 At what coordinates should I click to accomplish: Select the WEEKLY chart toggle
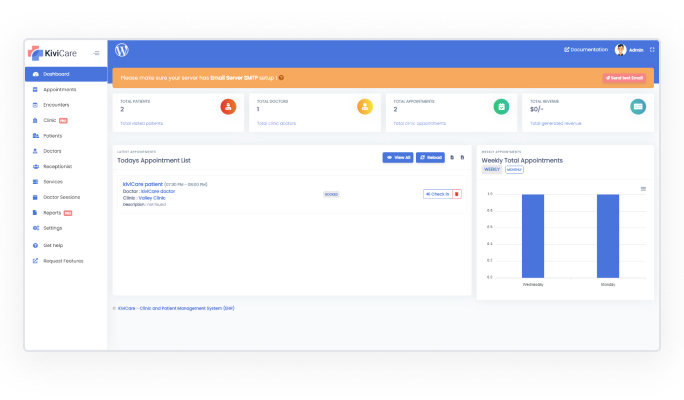[x=492, y=170]
